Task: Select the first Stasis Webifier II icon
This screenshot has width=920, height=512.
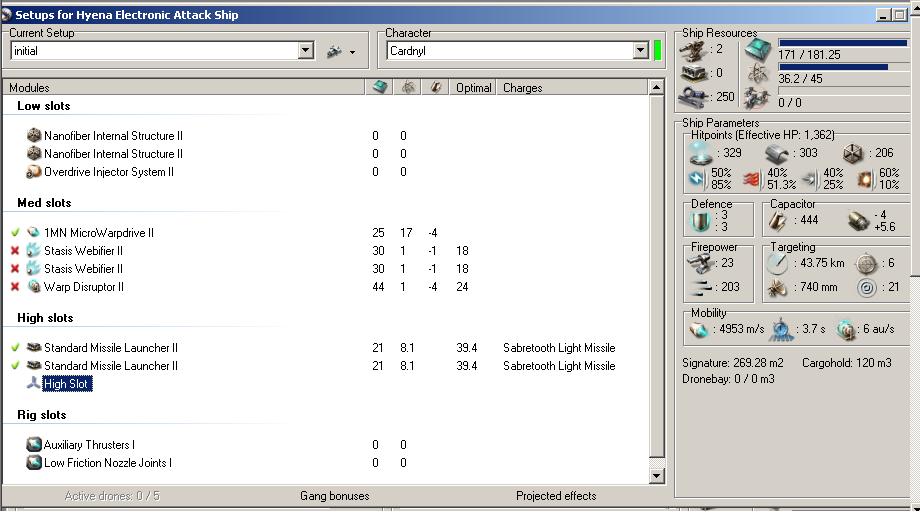Action: coord(34,251)
